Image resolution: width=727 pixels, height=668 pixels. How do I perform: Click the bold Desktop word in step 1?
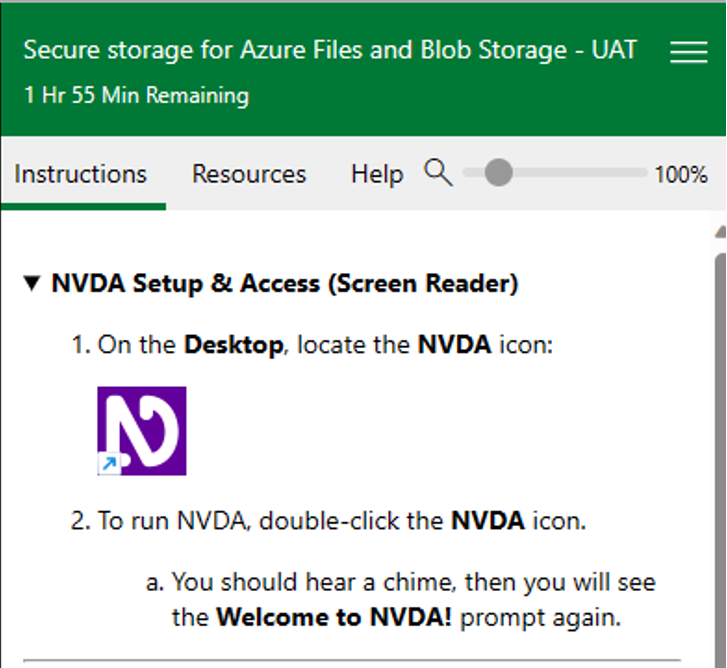[233, 346]
